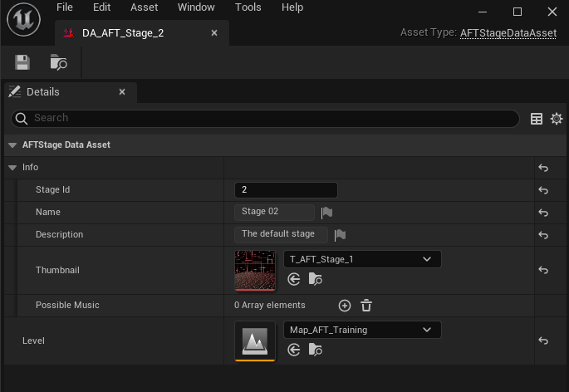The image size is (569, 392).
Task: Collapse the Info category
Action: pyautogui.click(x=12, y=168)
